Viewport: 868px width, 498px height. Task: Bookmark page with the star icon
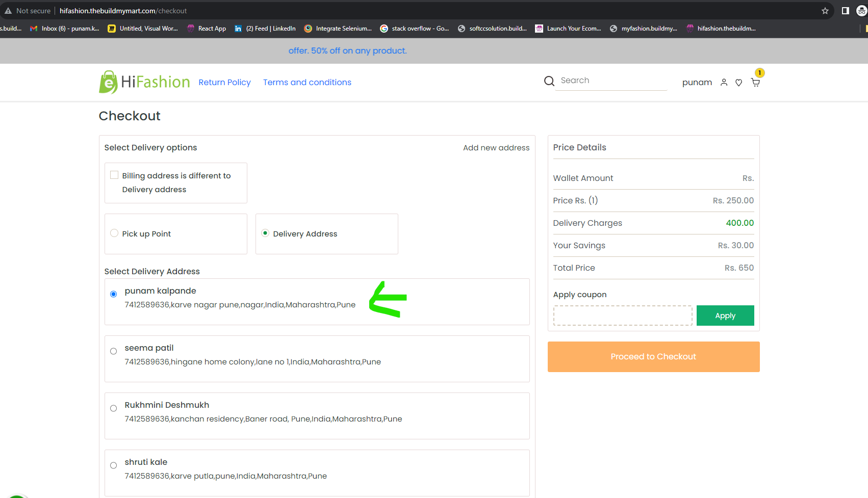click(x=825, y=11)
